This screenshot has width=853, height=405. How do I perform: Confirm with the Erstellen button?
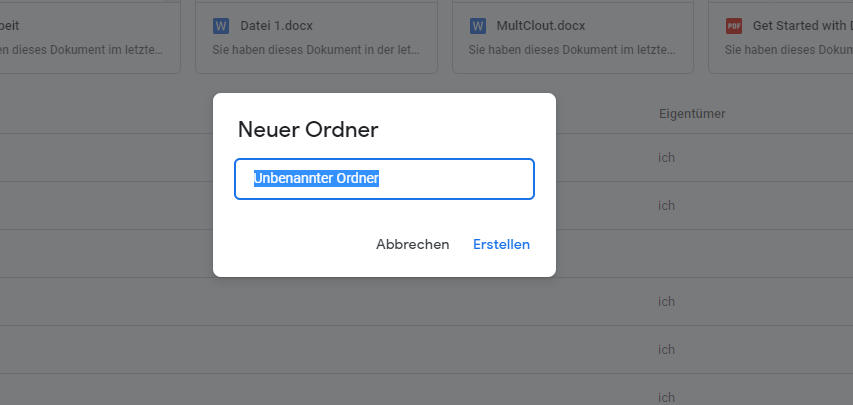(501, 244)
